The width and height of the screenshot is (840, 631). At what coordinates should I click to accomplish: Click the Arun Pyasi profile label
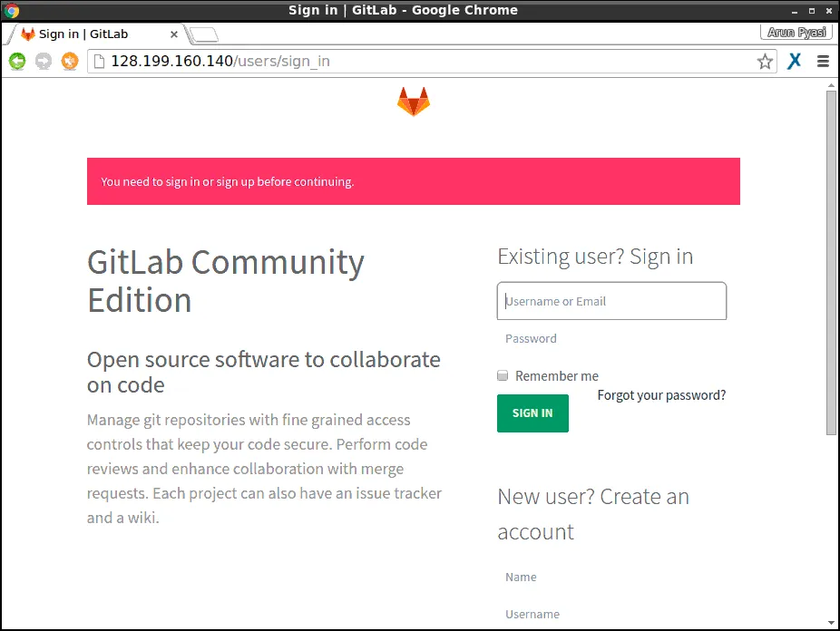tap(795, 31)
